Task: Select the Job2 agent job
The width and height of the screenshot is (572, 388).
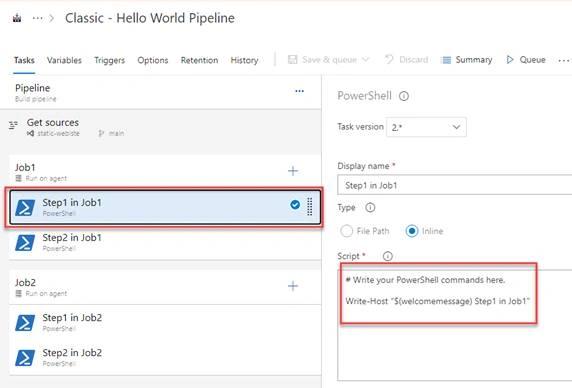Action: 165,287
